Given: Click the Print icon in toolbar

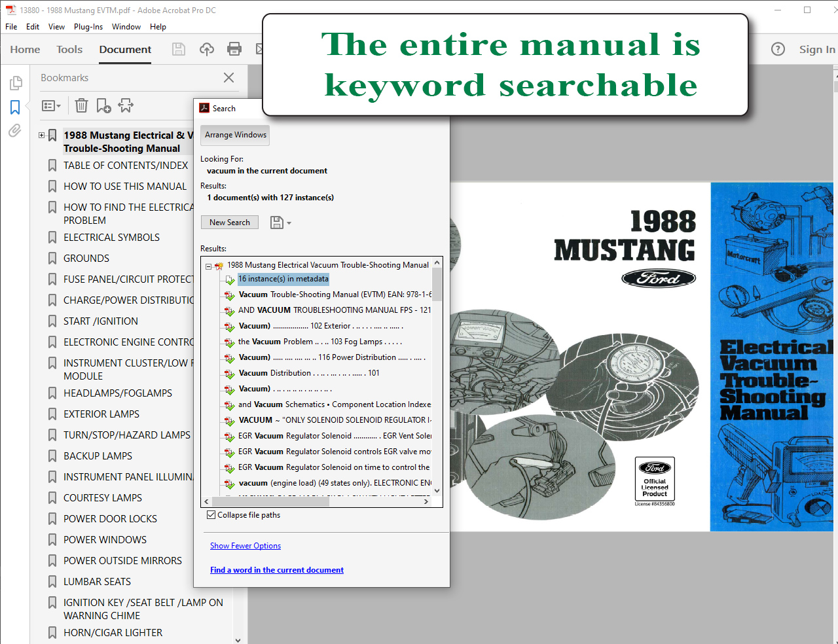Looking at the screenshot, I should pos(234,49).
